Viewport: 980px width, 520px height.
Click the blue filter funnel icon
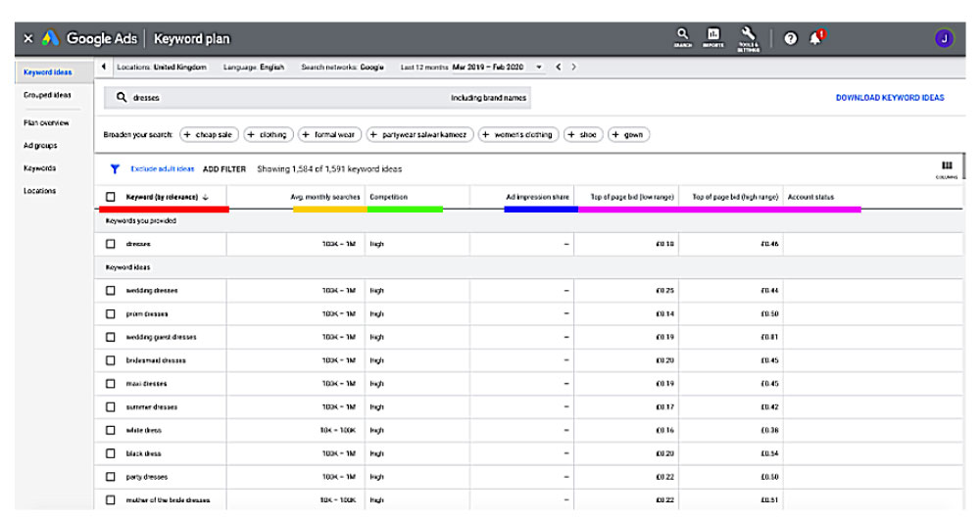(x=115, y=168)
